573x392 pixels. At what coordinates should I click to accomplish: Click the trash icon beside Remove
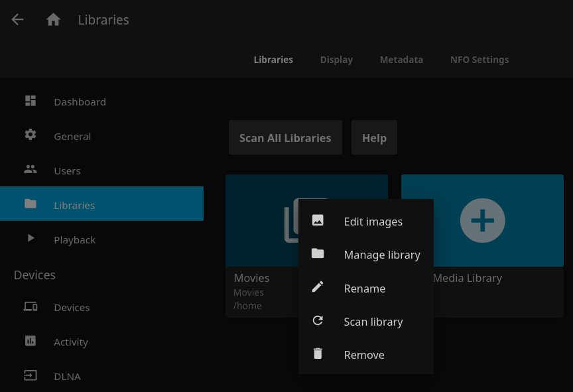click(318, 354)
